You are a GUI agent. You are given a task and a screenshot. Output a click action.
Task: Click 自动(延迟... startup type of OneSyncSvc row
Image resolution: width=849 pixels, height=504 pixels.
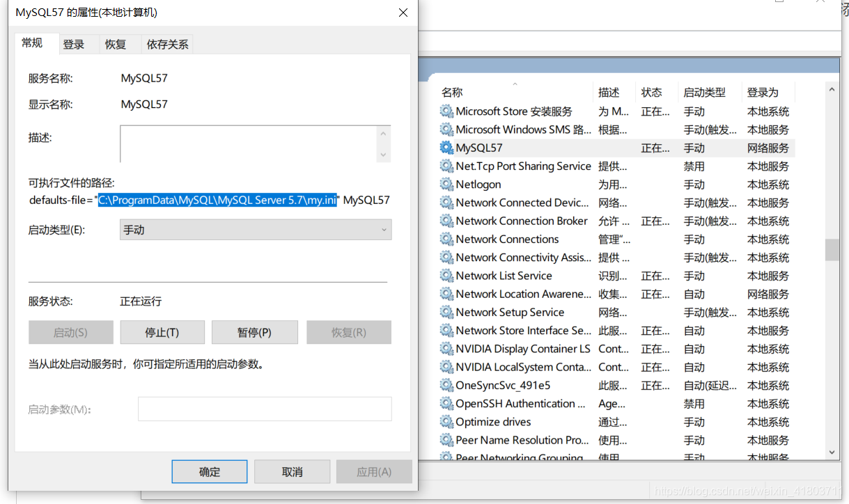coord(710,386)
